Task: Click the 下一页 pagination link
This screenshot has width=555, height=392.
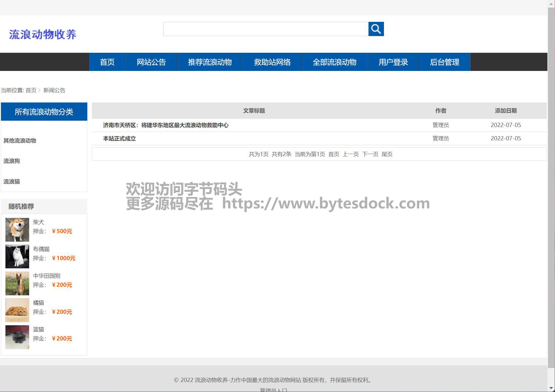Action: (x=370, y=154)
